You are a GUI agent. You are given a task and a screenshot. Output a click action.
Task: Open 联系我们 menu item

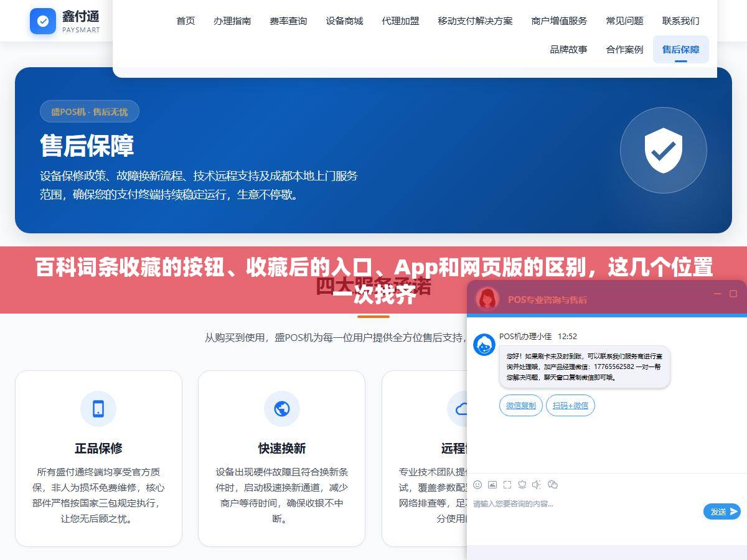(x=680, y=21)
